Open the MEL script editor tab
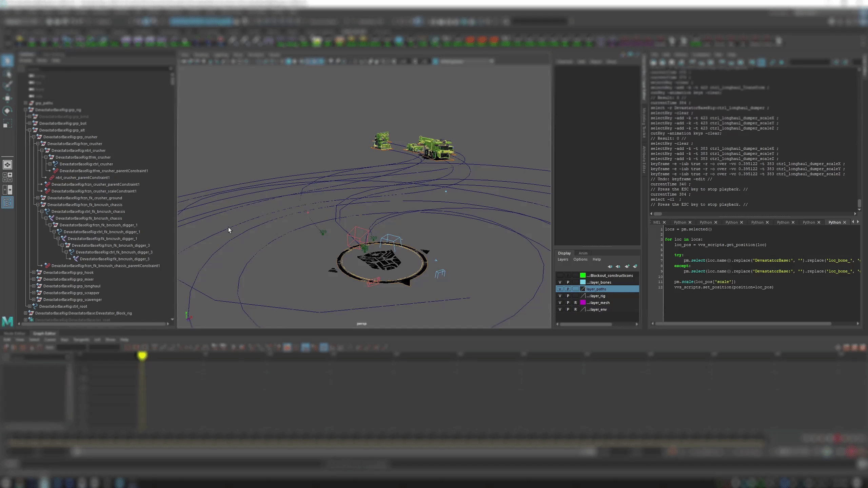Image resolution: width=868 pixels, height=488 pixels. pyautogui.click(x=657, y=222)
